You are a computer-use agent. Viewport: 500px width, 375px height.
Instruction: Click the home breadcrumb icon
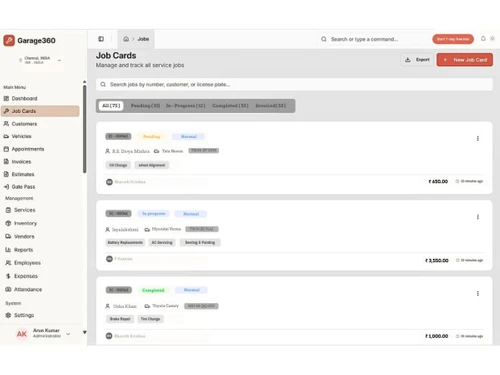(x=126, y=39)
